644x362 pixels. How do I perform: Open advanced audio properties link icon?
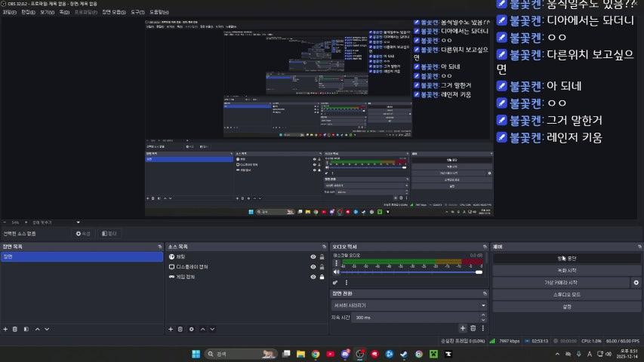click(x=335, y=282)
